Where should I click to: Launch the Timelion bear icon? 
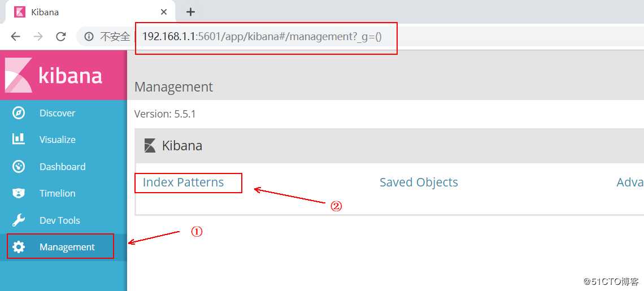(19, 193)
